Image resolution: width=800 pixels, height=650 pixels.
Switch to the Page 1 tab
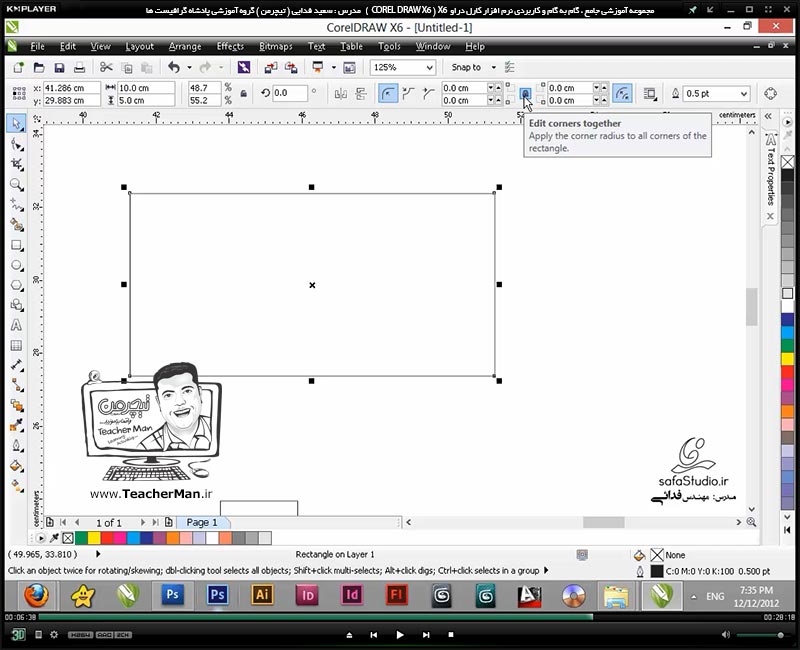click(x=202, y=522)
